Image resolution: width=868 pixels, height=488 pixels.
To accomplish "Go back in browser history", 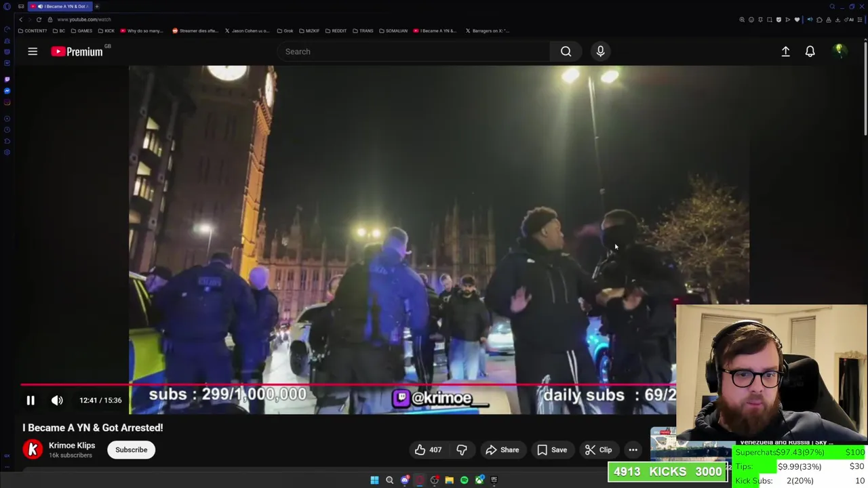I will [20, 20].
